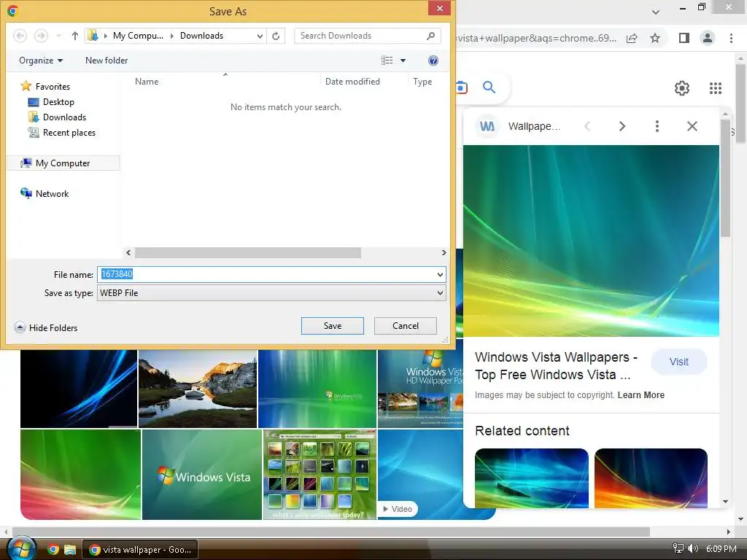Image resolution: width=747 pixels, height=560 pixels.
Task: Click the Save button
Action: point(333,326)
